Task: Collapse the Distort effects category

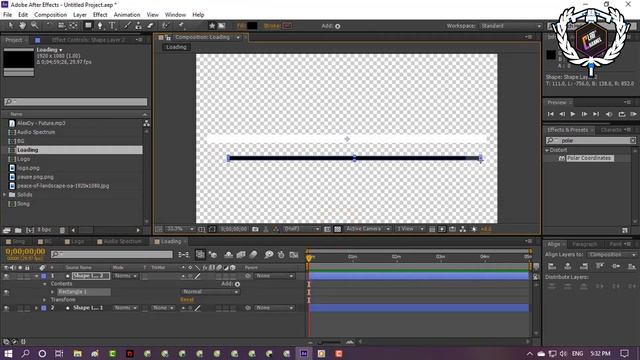Action: point(547,150)
